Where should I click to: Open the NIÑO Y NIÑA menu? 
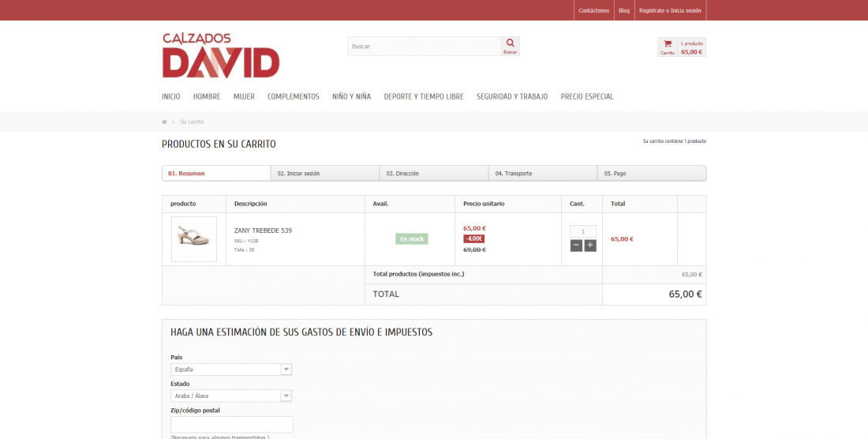coord(351,96)
